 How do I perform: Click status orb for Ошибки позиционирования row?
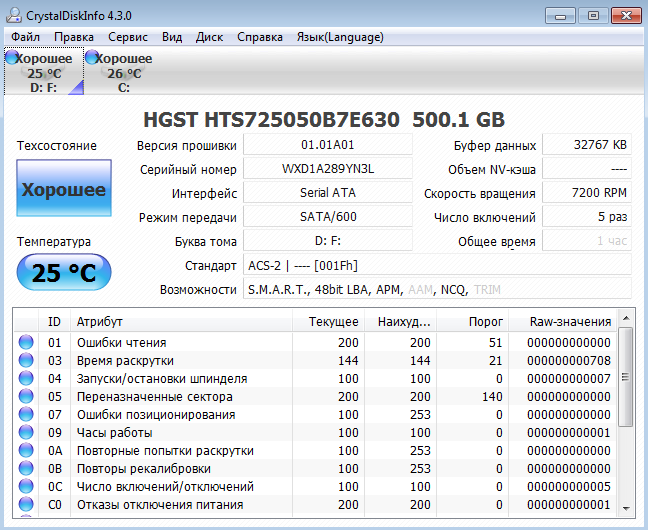point(26,414)
